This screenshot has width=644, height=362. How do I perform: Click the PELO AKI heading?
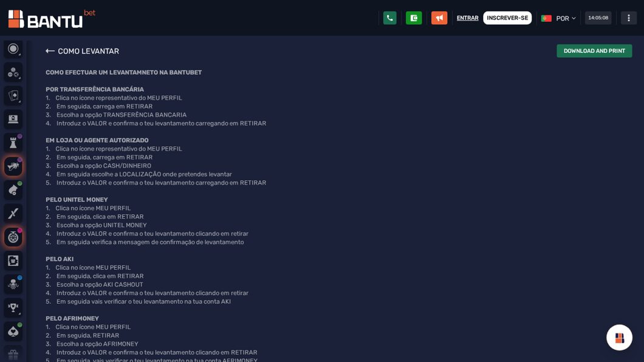click(x=60, y=259)
